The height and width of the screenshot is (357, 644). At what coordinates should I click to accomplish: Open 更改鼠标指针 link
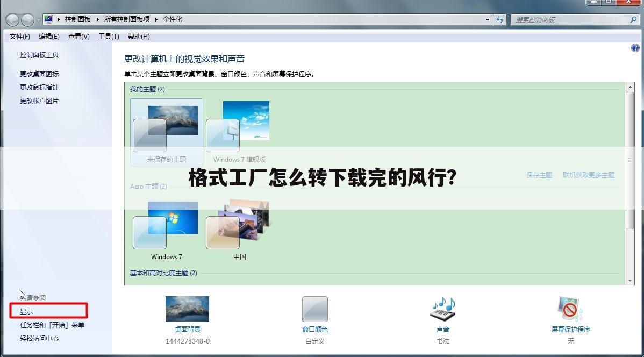(x=39, y=87)
